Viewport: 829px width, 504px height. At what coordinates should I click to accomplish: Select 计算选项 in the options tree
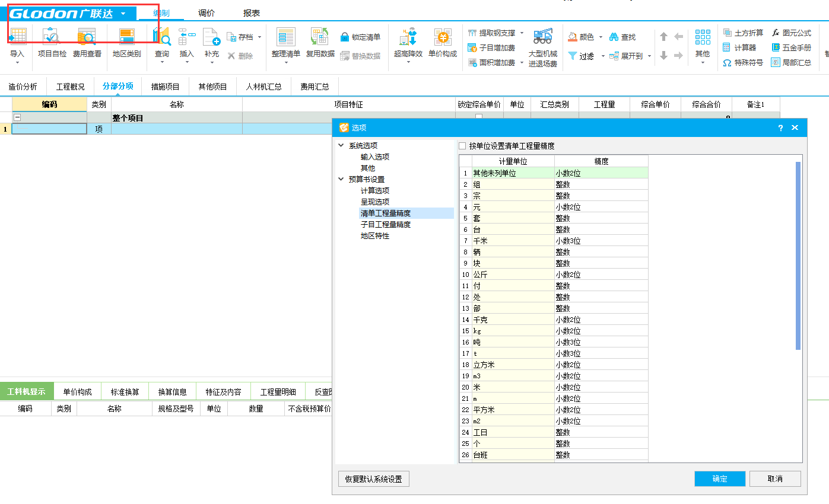375,190
